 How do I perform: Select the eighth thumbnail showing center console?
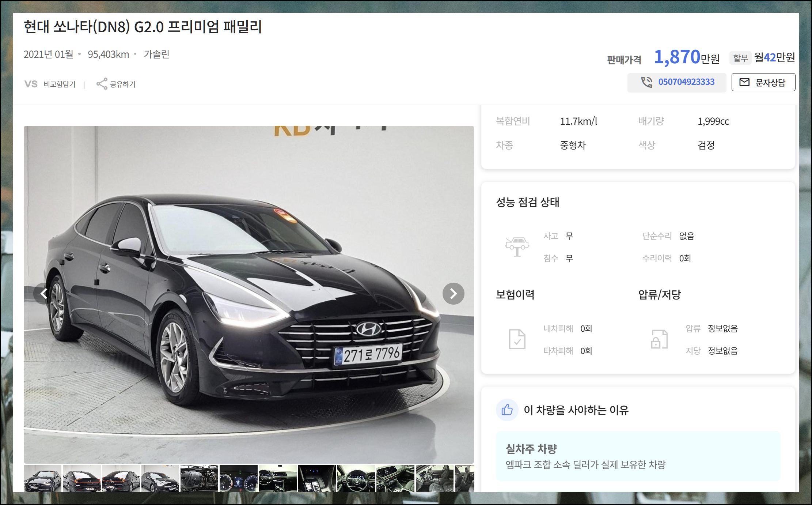(x=317, y=479)
